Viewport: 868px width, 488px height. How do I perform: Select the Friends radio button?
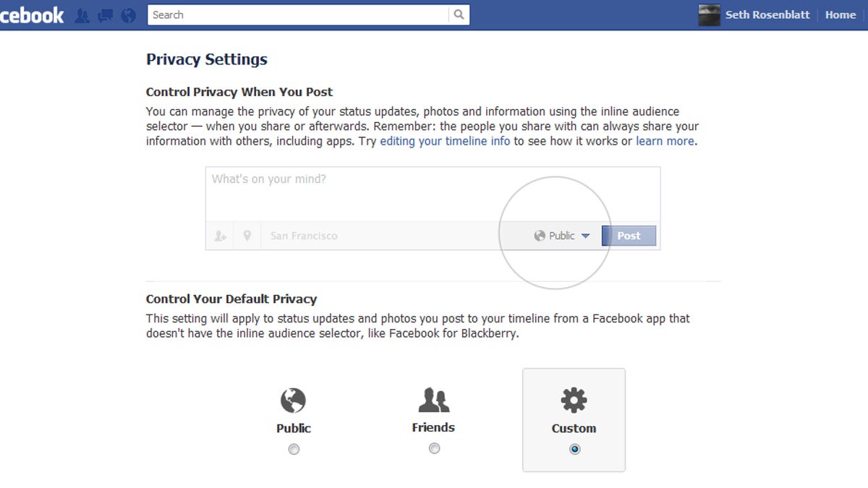[434, 448]
